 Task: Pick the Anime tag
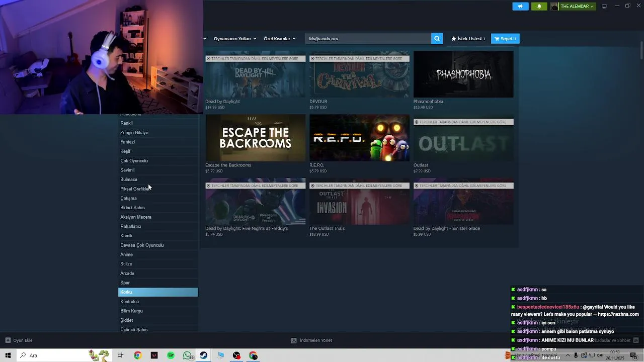point(158,254)
